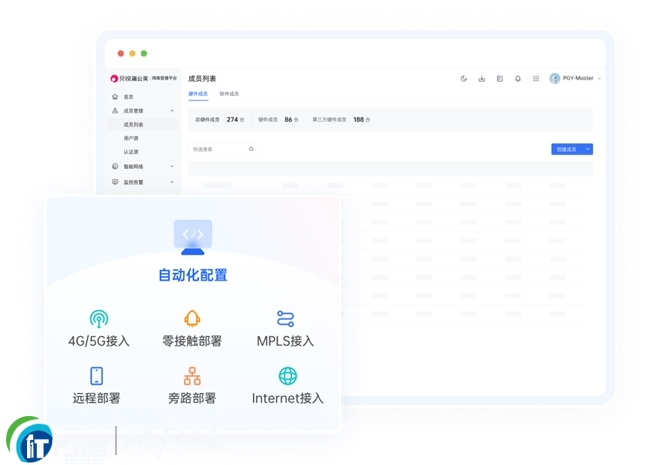Viewport: 650px width, 465px height.
Task: Click the 4G/5G接入 antenna icon
Action: pos(98,319)
